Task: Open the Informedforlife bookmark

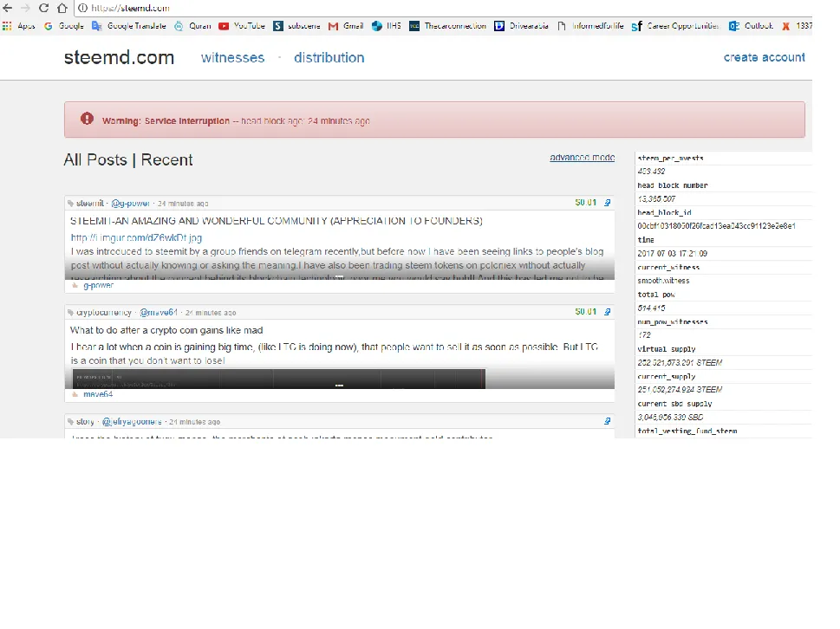Action: 590,26
